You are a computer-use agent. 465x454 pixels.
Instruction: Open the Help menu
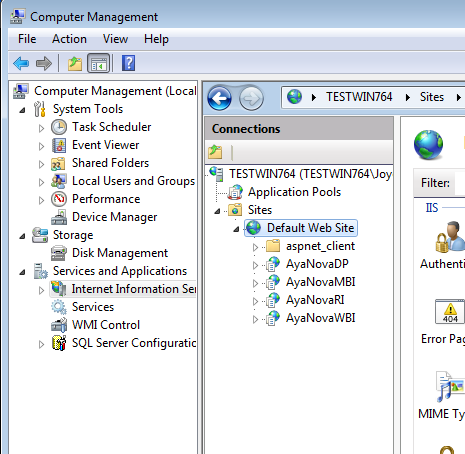pyautogui.click(x=156, y=39)
